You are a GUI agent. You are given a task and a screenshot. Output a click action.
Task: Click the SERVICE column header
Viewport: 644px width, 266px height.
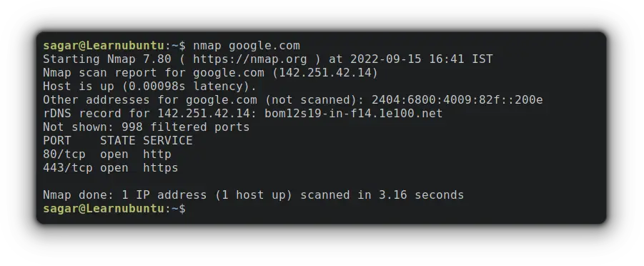coord(168,141)
